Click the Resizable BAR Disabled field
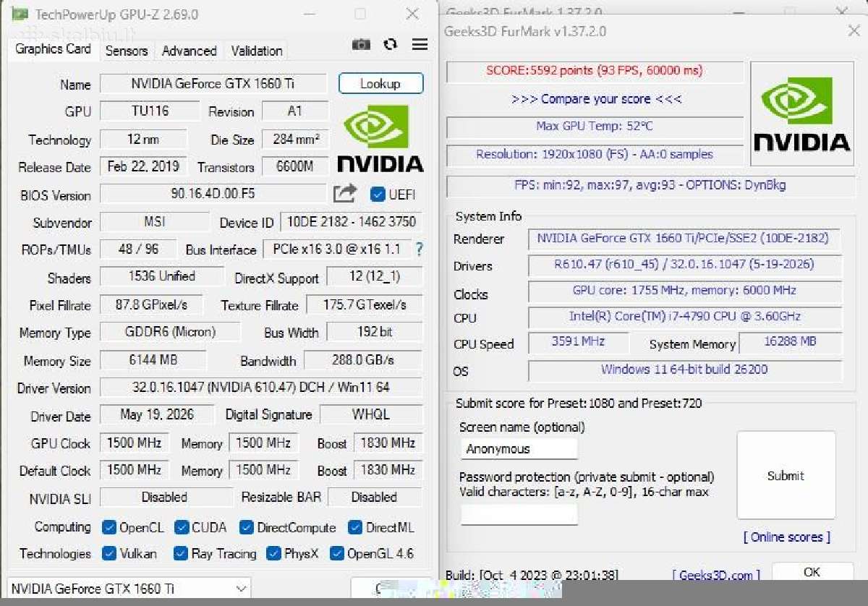The image size is (868, 606). click(375, 498)
